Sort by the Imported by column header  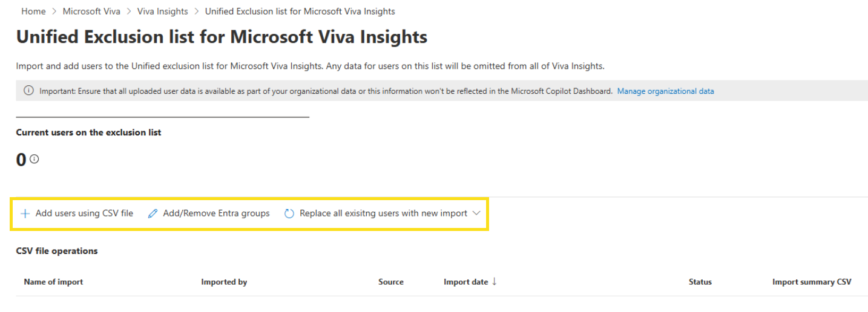pos(224,282)
